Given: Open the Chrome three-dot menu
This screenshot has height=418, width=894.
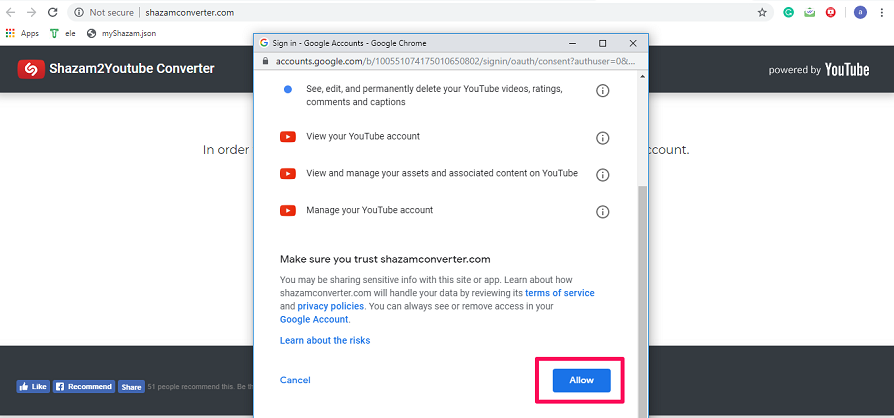Looking at the screenshot, I should pyautogui.click(x=882, y=13).
